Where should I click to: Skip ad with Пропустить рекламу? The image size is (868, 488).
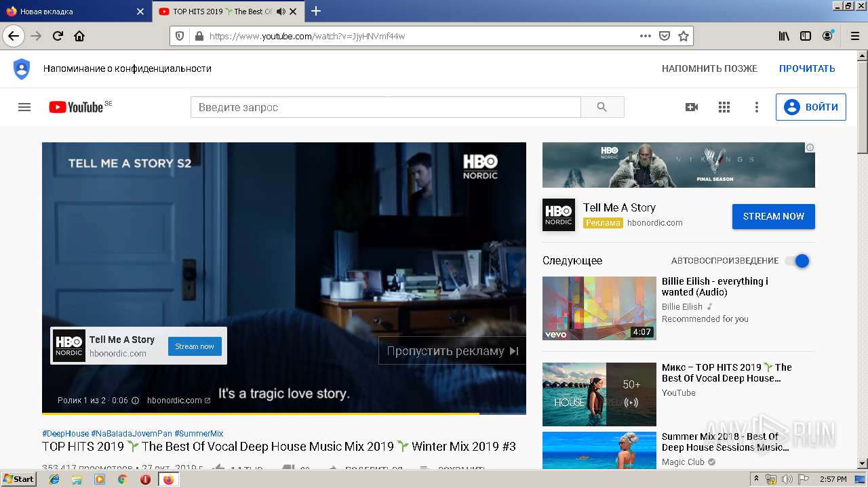(x=452, y=350)
